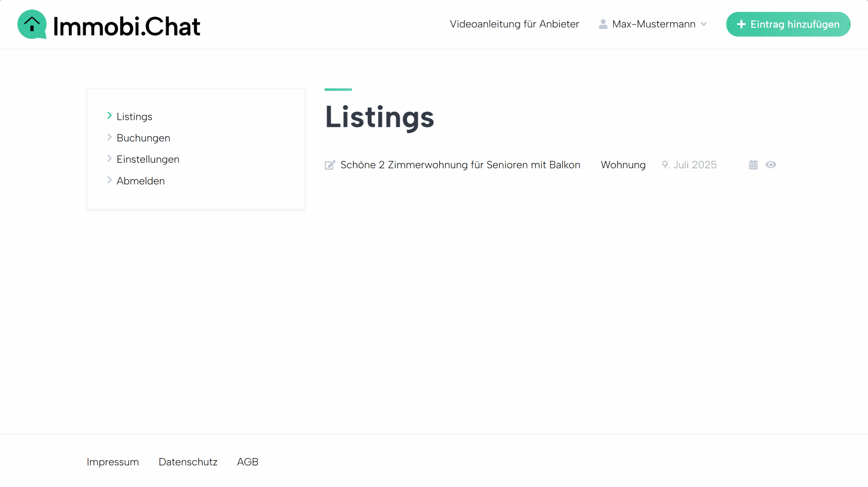Click the user avatar icon beside Max-Mustermann
This screenshot has height=487, width=868.
603,24
